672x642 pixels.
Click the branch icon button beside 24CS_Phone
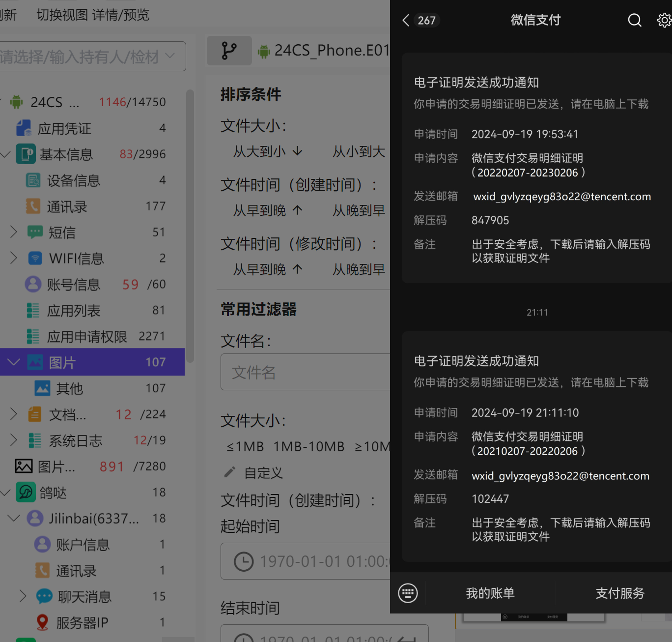tap(229, 51)
